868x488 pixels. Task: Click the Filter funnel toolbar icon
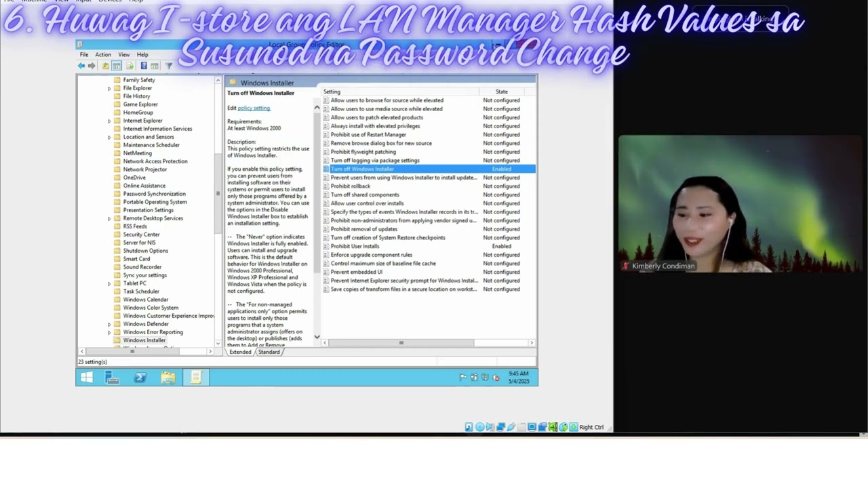(169, 66)
